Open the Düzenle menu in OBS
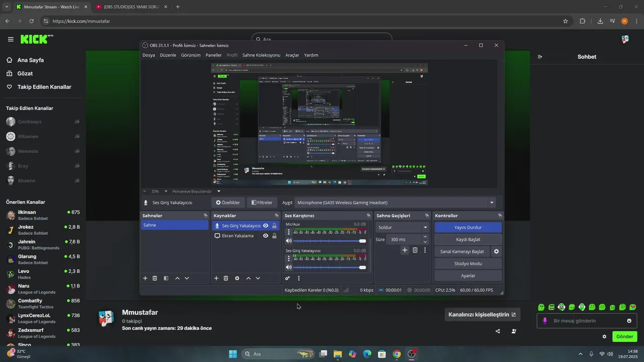This screenshot has width=644, height=362. [x=168, y=55]
